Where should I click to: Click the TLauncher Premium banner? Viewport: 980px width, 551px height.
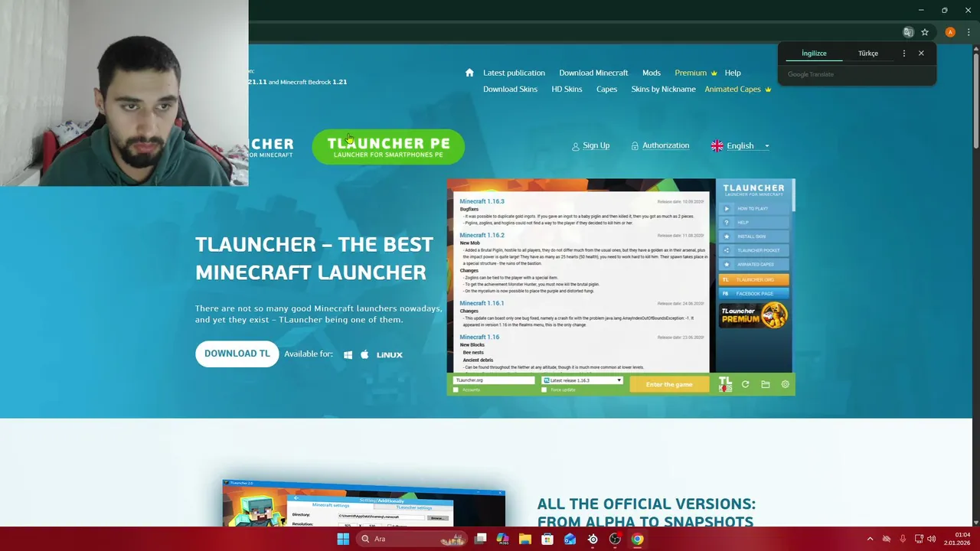(x=753, y=315)
